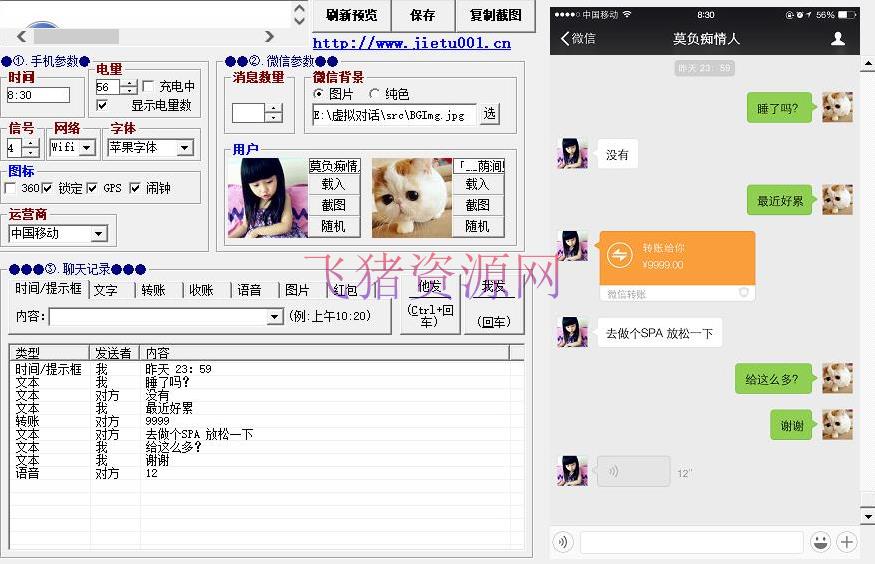Increase the 电量 battery value with up arrow

coord(129,83)
